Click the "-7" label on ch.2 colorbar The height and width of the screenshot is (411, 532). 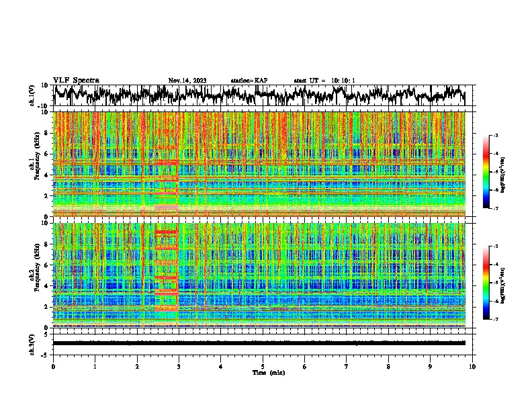495,319
